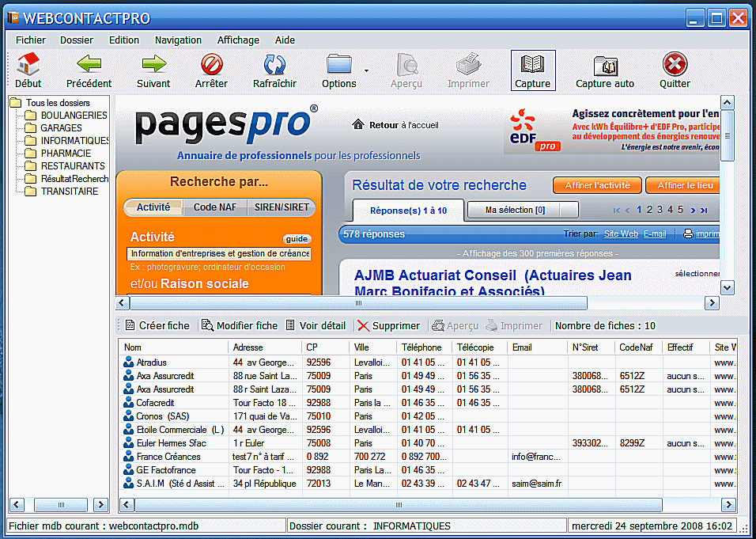Click the Début home icon
Image resolution: width=756 pixels, height=539 pixels.
[x=28, y=65]
